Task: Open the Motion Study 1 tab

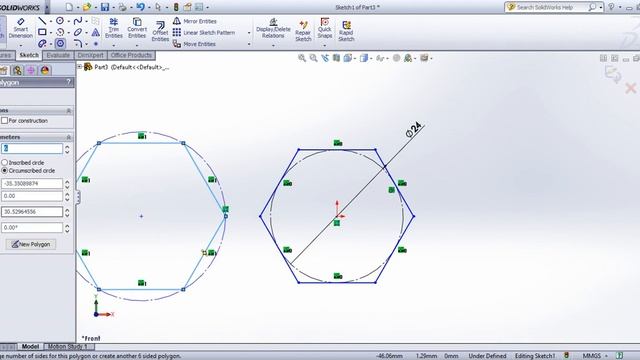Action: click(68, 346)
